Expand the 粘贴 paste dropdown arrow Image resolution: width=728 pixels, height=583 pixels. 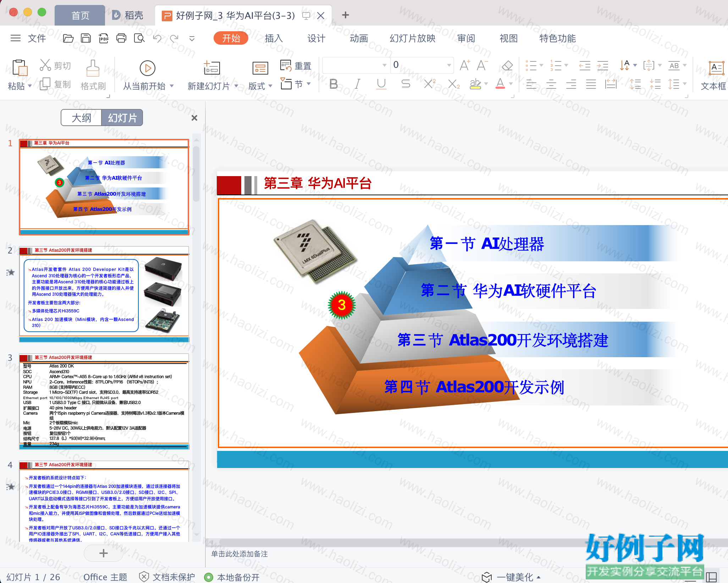pos(30,86)
